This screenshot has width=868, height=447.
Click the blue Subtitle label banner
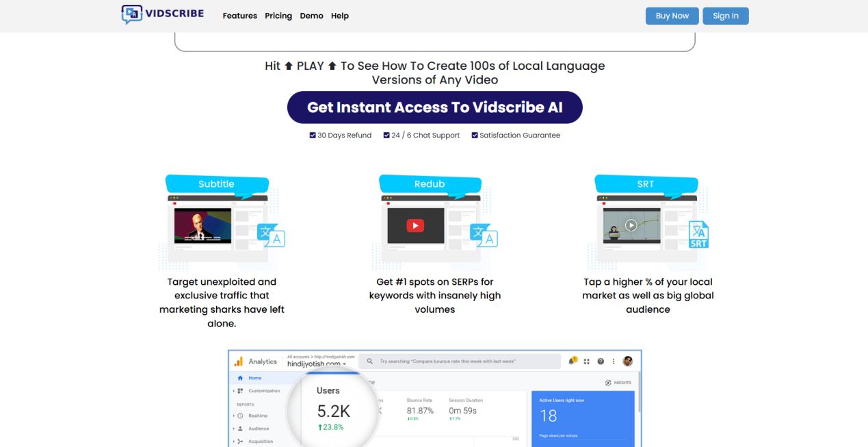coord(217,184)
